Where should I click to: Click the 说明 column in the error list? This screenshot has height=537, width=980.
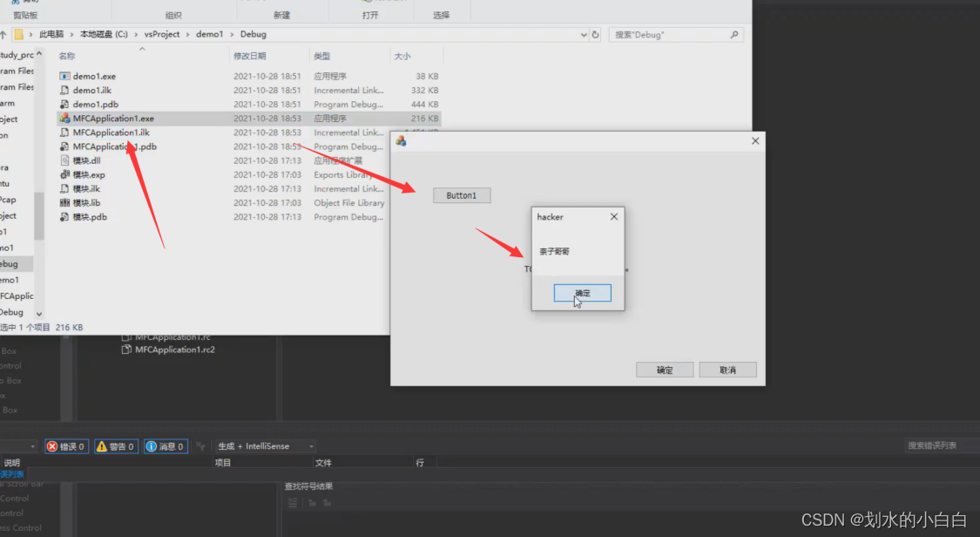click(x=12, y=463)
